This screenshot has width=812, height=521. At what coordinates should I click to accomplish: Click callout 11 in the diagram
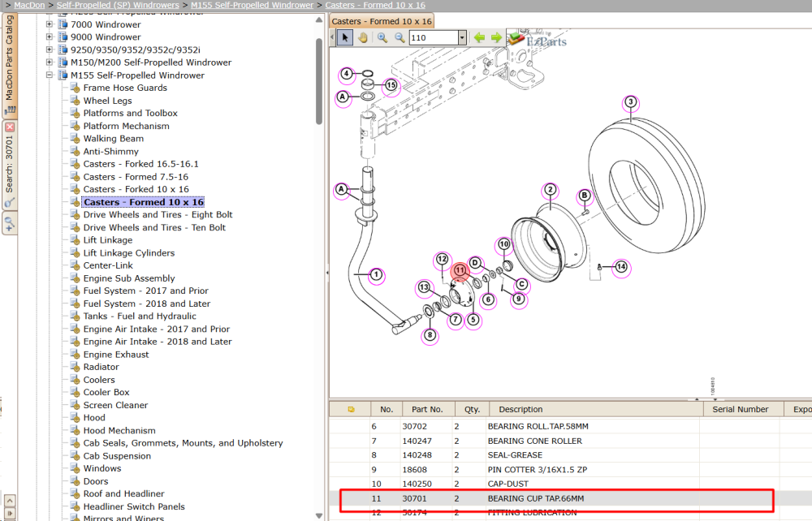460,270
